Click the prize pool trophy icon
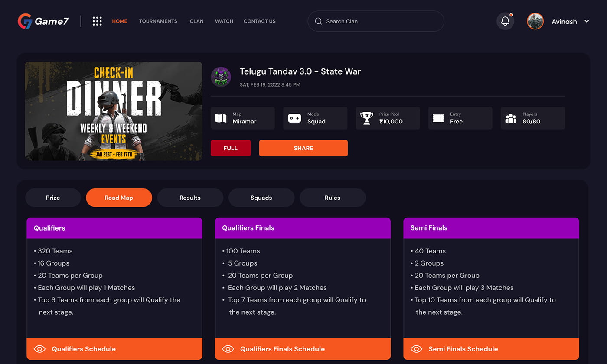Image resolution: width=607 pixels, height=364 pixels. (x=367, y=118)
